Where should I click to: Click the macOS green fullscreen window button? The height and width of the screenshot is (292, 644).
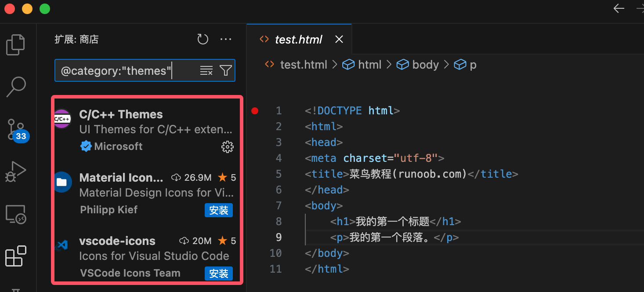coord(44,8)
